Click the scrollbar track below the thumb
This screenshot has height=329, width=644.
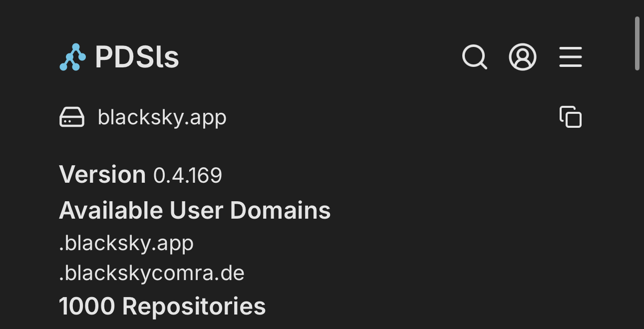pos(637,200)
